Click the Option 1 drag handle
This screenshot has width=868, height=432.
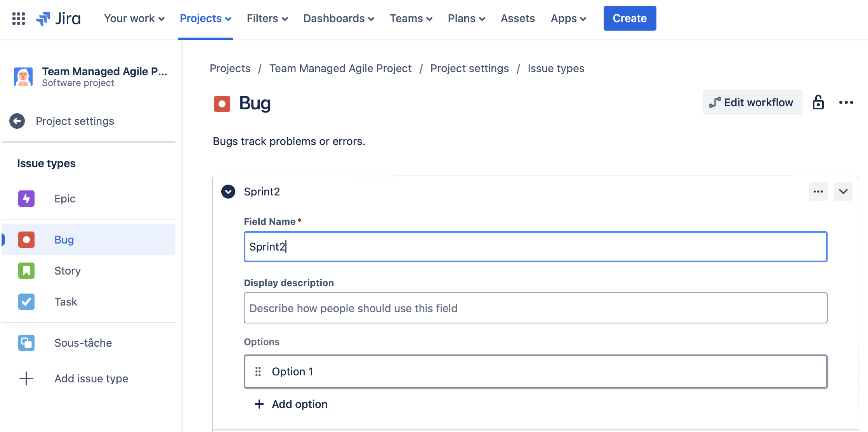(258, 372)
